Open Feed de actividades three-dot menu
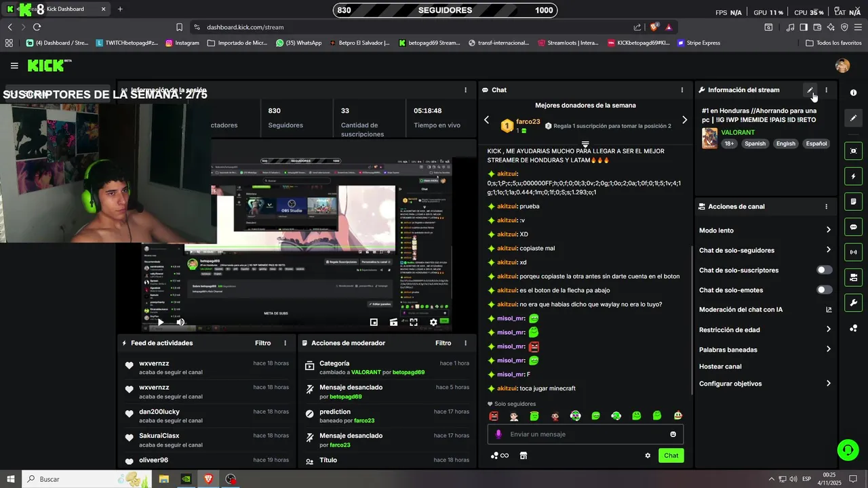Viewport: 868px width, 488px height. tap(285, 343)
